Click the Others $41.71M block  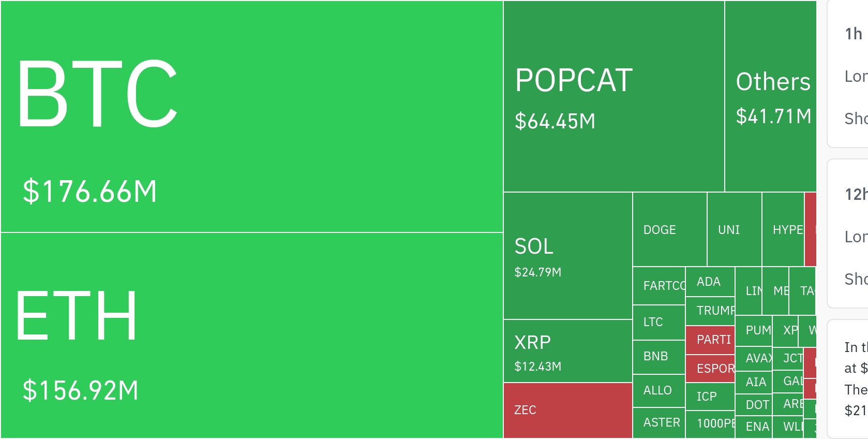pos(770,96)
